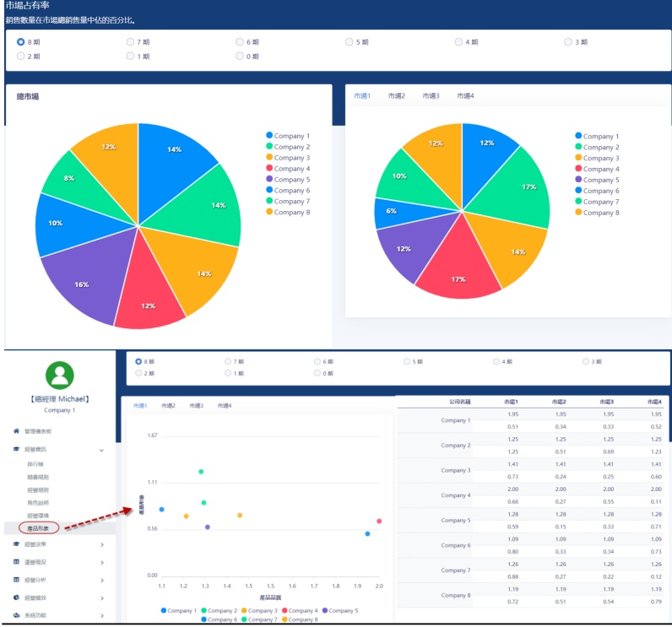Viewport: 672px width, 627px height.
Task: Open the 產品形象 sidebar item
Action: tap(39, 527)
